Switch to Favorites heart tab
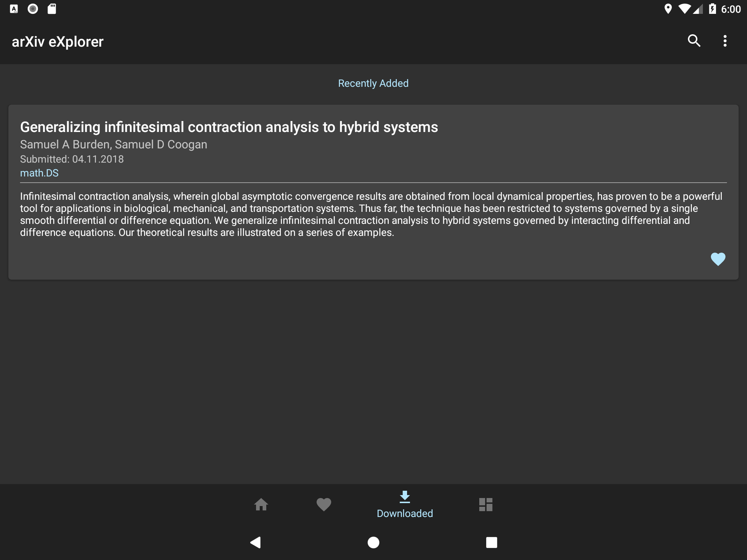747x560 pixels. pos(324,505)
